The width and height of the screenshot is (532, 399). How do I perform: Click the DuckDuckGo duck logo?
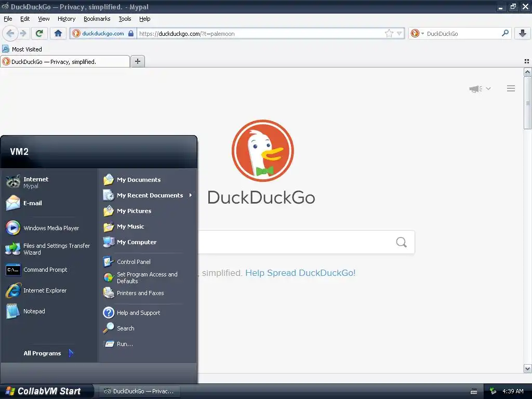[262, 151]
